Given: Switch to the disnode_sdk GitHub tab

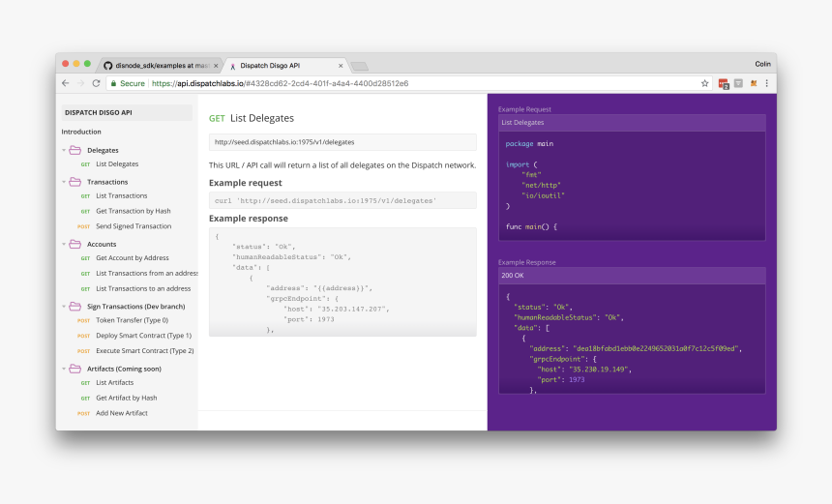Looking at the screenshot, I should pyautogui.click(x=161, y=66).
